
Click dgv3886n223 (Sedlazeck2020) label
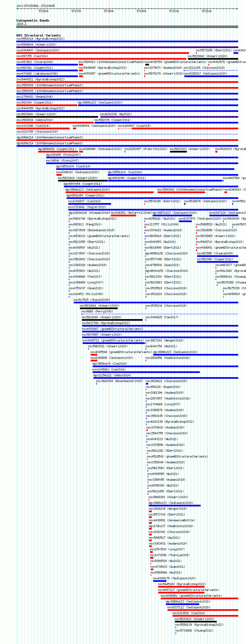[171, 503]
